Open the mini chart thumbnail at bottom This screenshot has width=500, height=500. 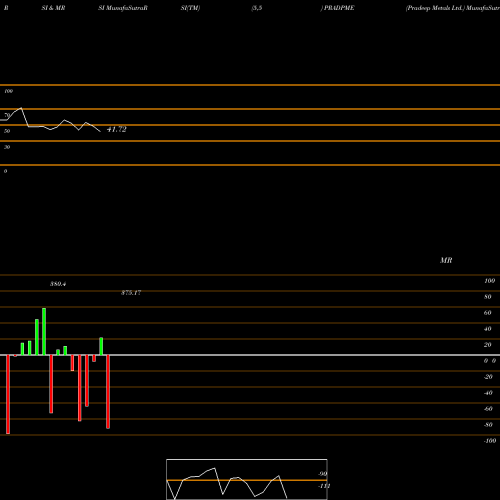[247, 479]
